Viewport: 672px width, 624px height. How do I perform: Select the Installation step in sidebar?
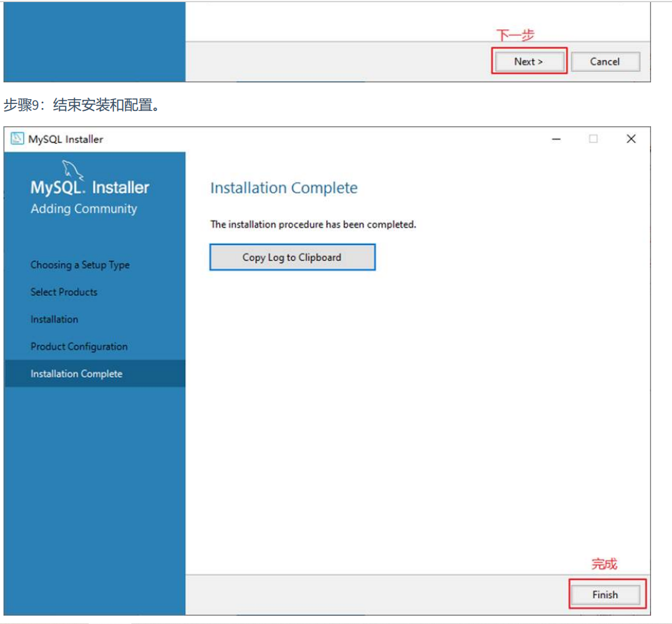[x=54, y=320]
